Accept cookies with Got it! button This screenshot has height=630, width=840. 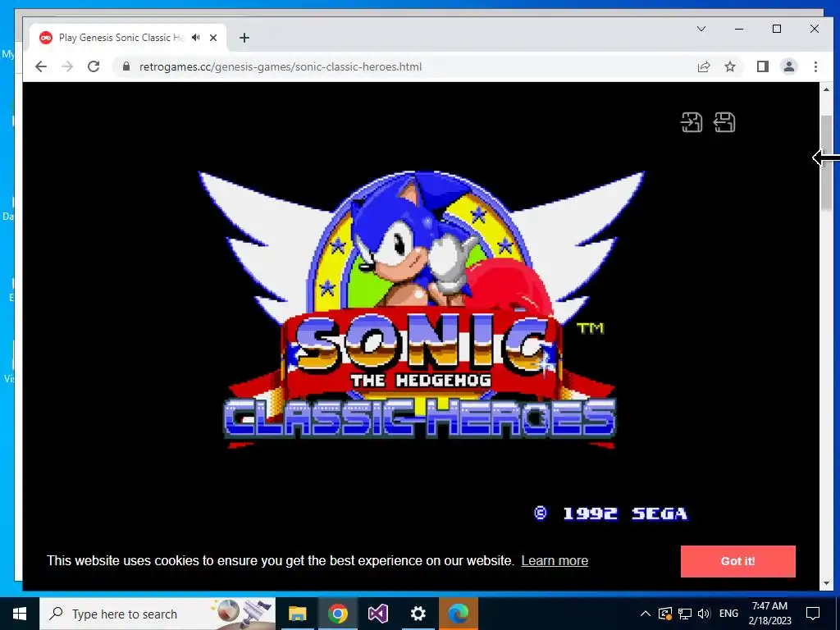[737, 561]
